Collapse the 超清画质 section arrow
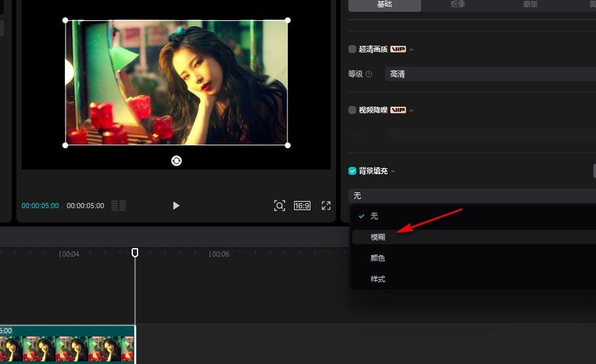Image resolution: width=596 pixels, height=364 pixels. [x=411, y=50]
